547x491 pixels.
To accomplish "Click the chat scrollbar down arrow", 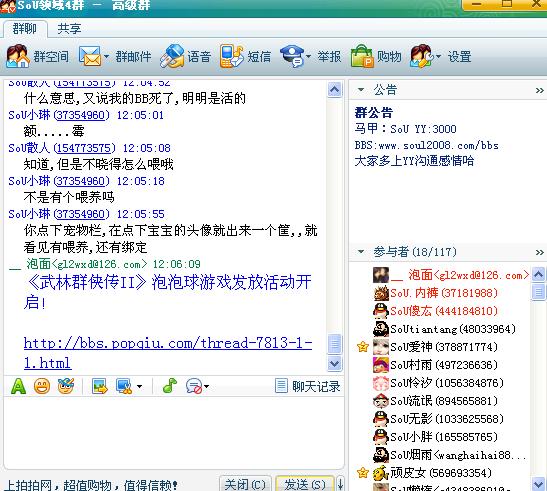I will click(335, 364).
